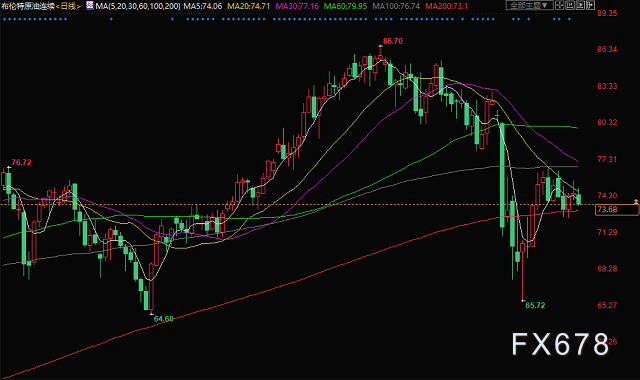This screenshot has height=380, width=640.
Task: Click the 68.28 axis value
Action: [x=607, y=269]
